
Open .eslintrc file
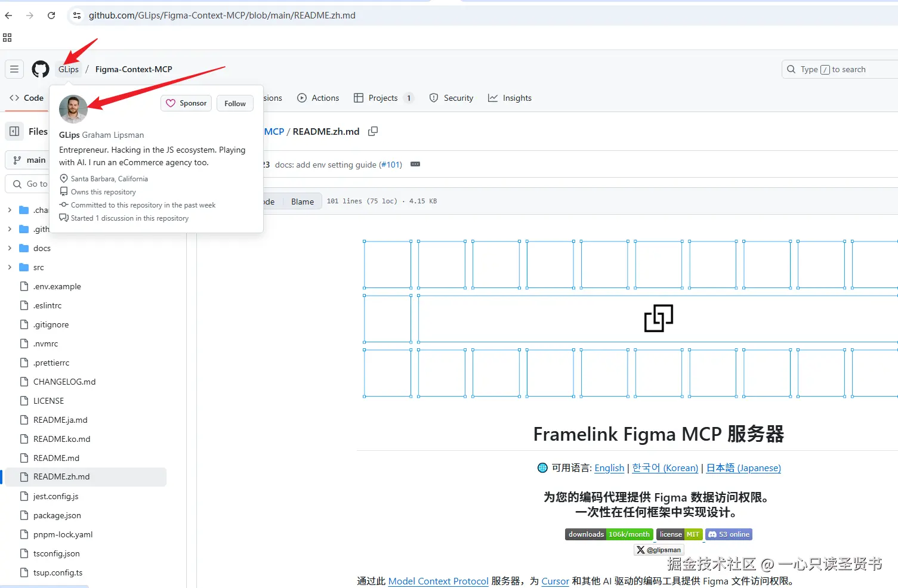pyautogui.click(x=47, y=305)
